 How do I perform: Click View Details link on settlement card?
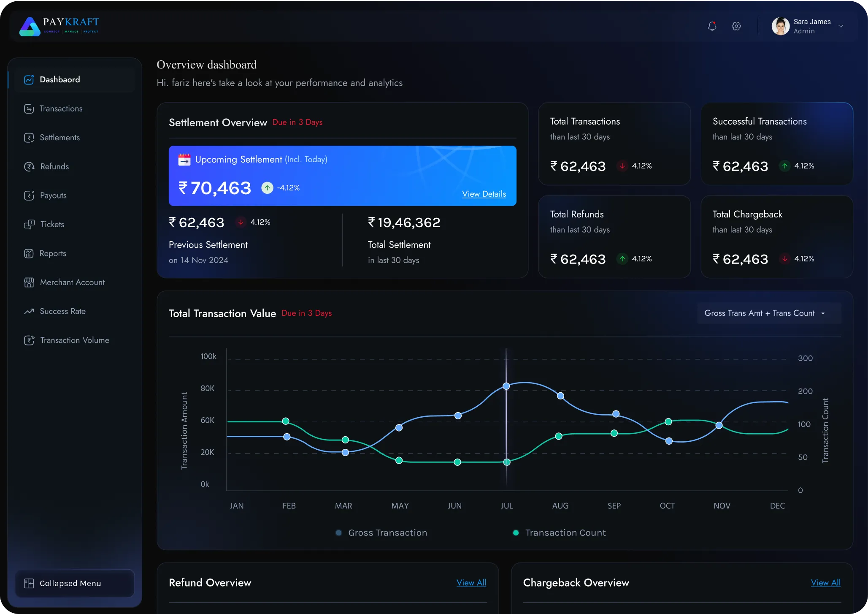point(484,194)
